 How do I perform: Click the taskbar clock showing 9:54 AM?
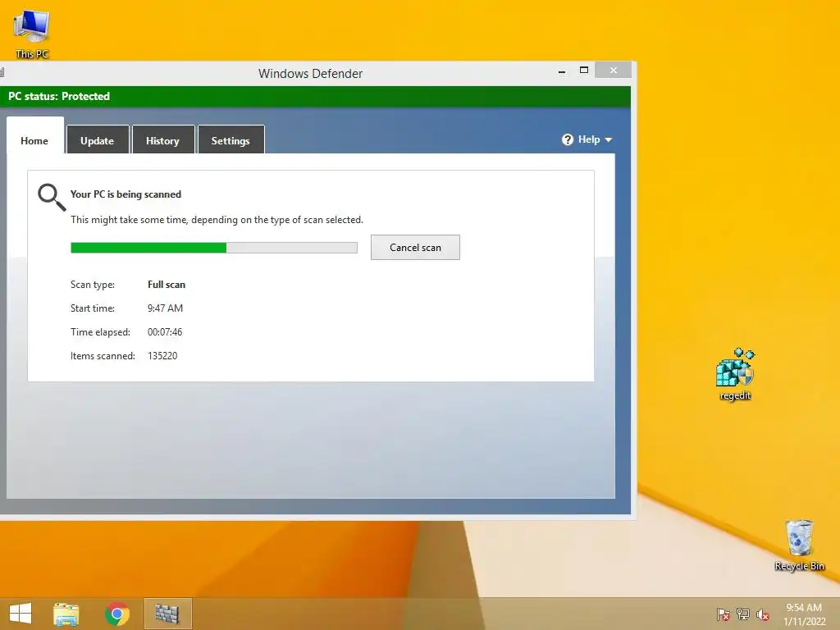[x=804, y=608]
